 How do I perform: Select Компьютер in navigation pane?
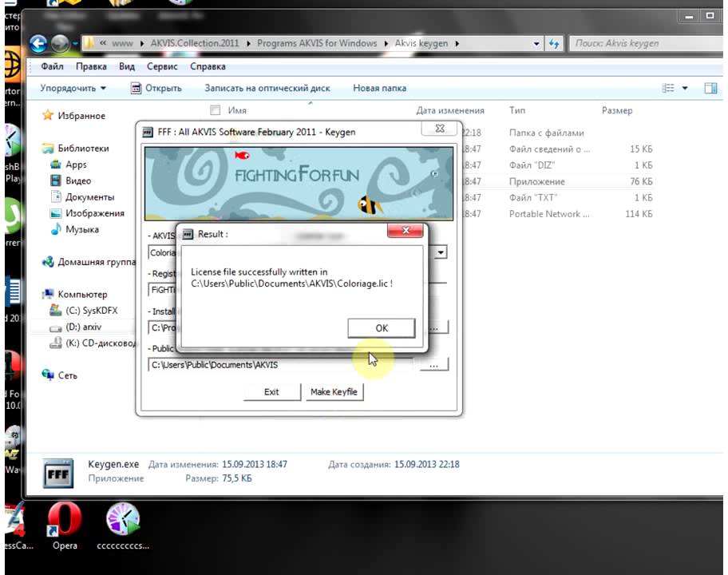pos(82,294)
